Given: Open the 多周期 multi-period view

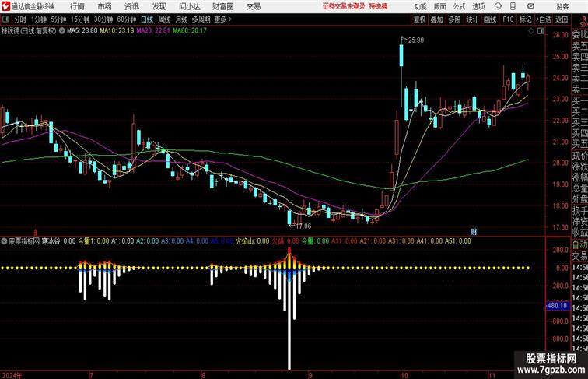Looking at the screenshot, I should 201,19.
